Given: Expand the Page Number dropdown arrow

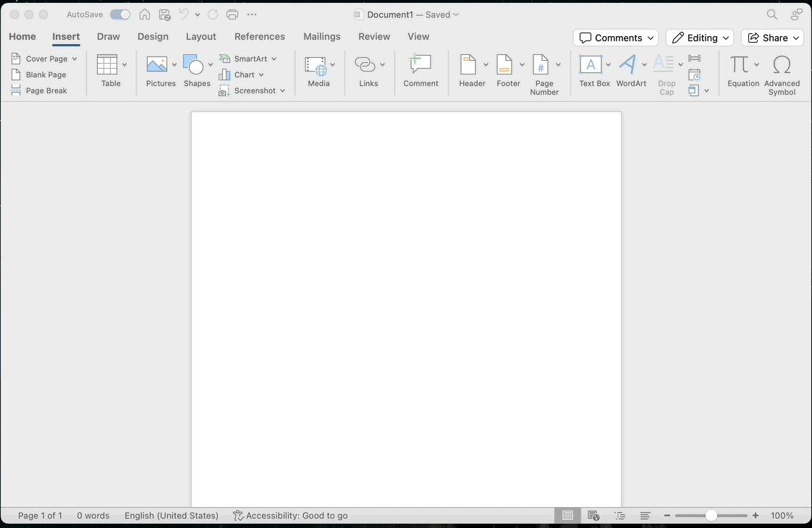Looking at the screenshot, I should (558, 64).
